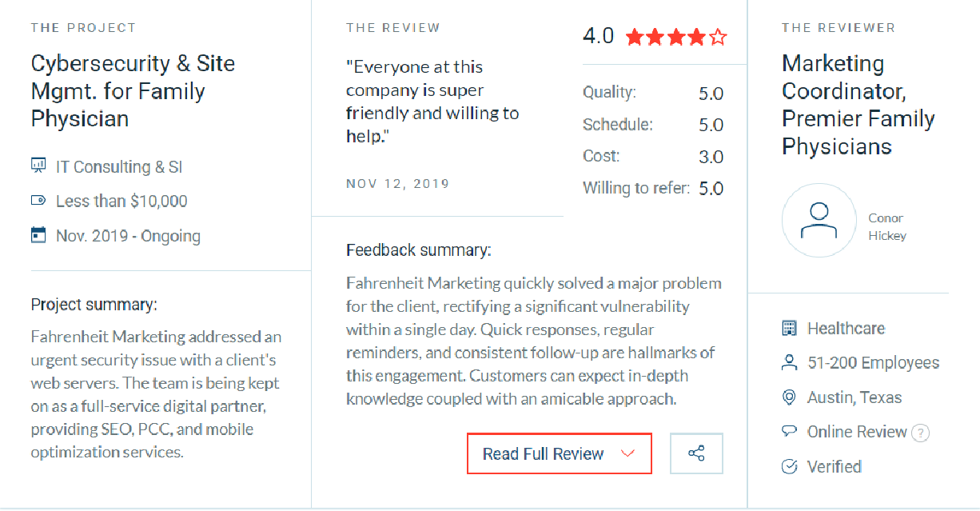Click the four-star rating display
Screen dimensions: 980x511
[676, 37]
